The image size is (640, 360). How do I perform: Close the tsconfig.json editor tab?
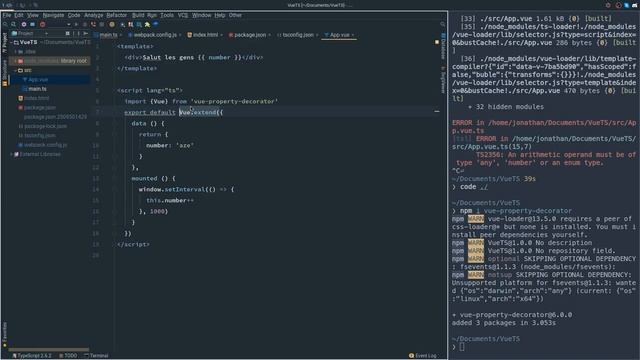tap(317, 35)
